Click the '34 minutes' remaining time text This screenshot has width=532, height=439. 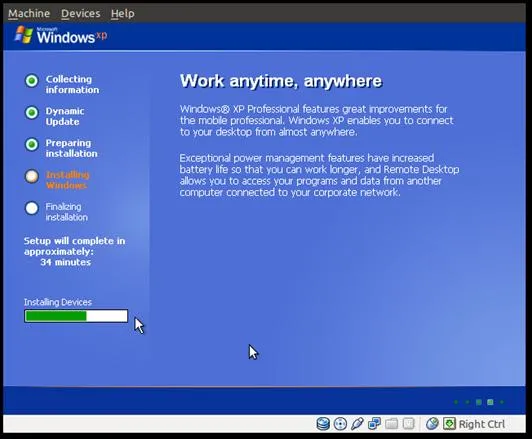(65, 262)
